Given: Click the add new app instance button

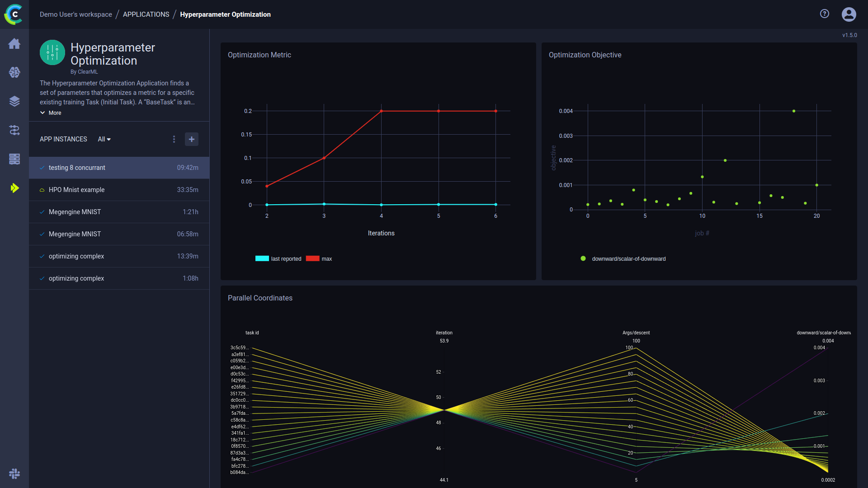Looking at the screenshot, I should click(191, 139).
